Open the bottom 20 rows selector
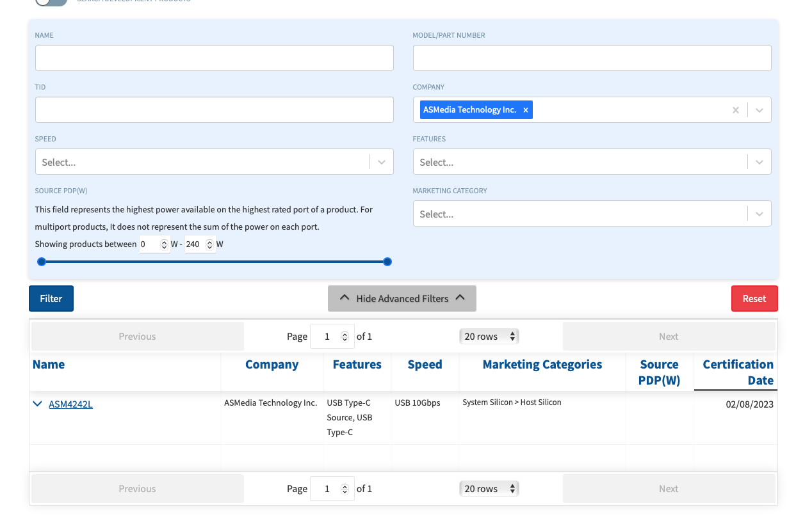812x526 pixels. pos(489,489)
